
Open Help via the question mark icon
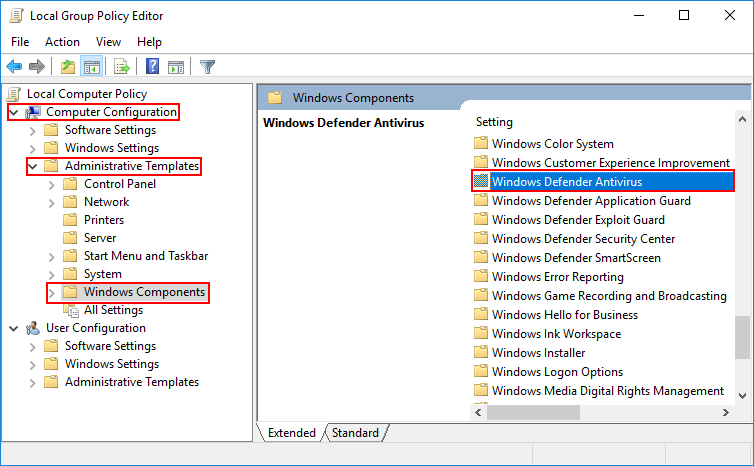152,66
